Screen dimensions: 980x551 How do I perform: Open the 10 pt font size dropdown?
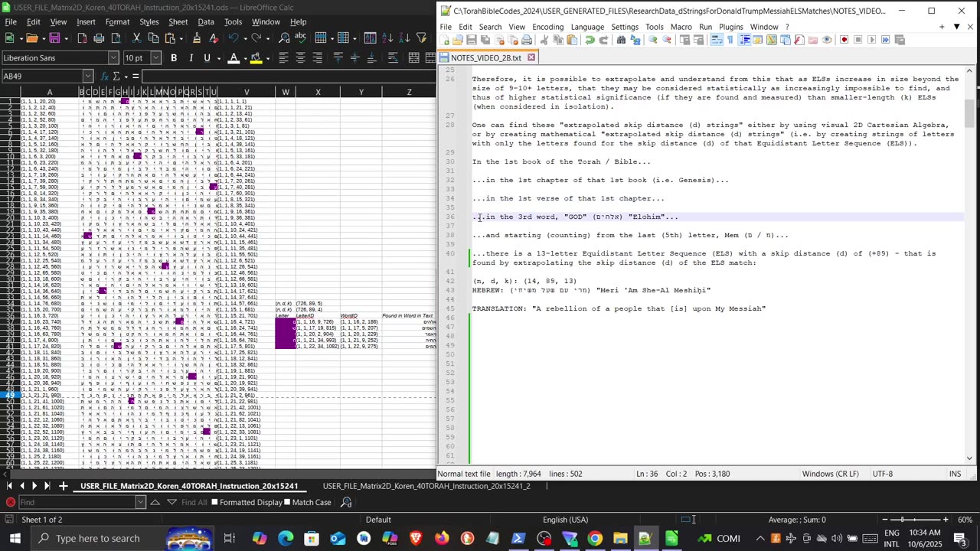(156, 58)
